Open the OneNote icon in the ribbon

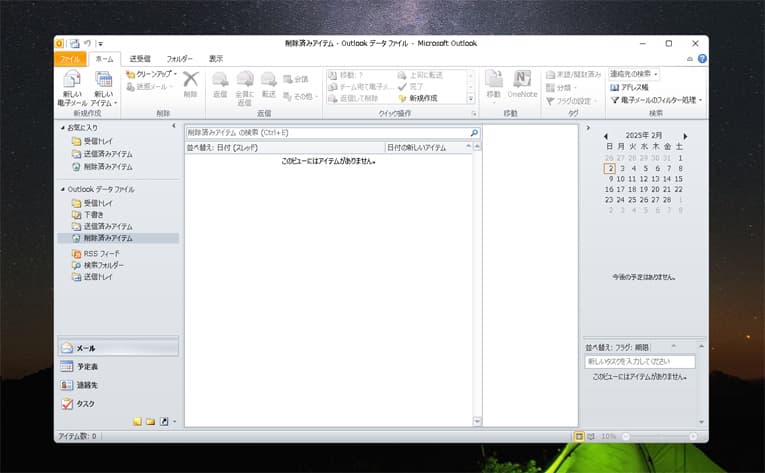coord(522,82)
